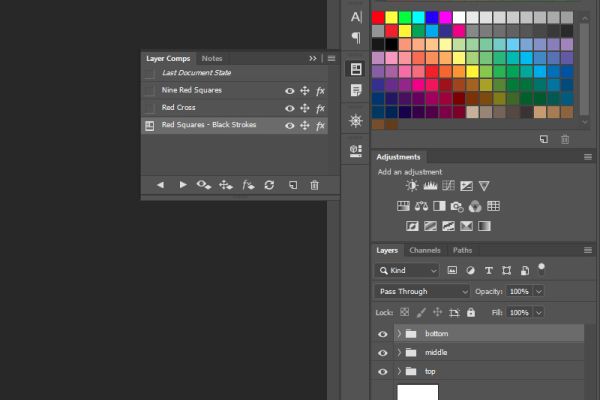Image resolution: width=600 pixels, height=400 pixels.
Task: Create new swatch in Swatches panel
Action: point(544,139)
